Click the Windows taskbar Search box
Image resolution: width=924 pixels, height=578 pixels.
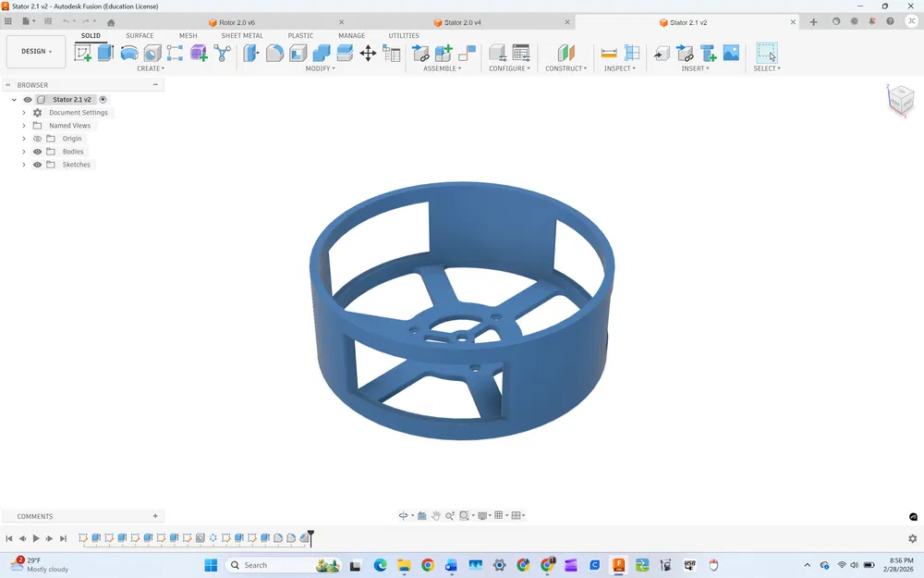284,565
